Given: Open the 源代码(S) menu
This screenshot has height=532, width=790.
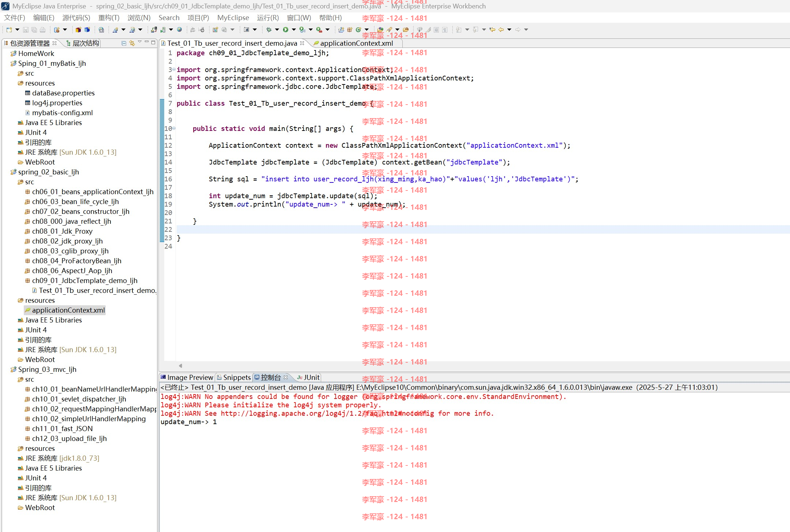Looking at the screenshot, I should tap(76, 18).
